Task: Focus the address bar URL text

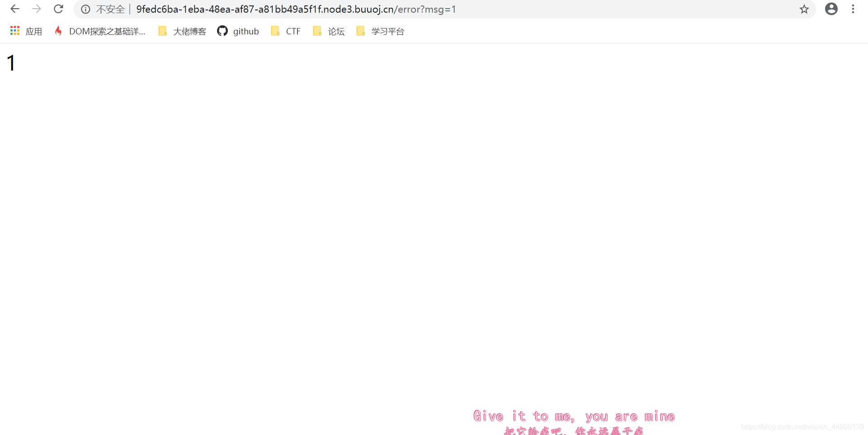Action: (x=296, y=9)
